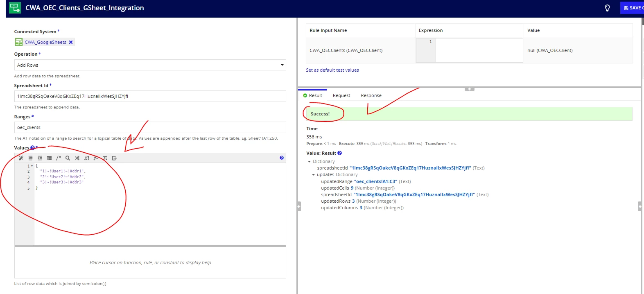
Task: Click the Expression column header
Action: click(x=431, y=30)
